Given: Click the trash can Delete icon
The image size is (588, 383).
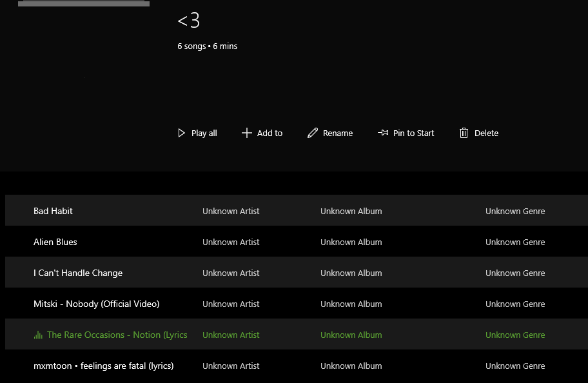Looking at the screenshot, I should tap(464, 133).
